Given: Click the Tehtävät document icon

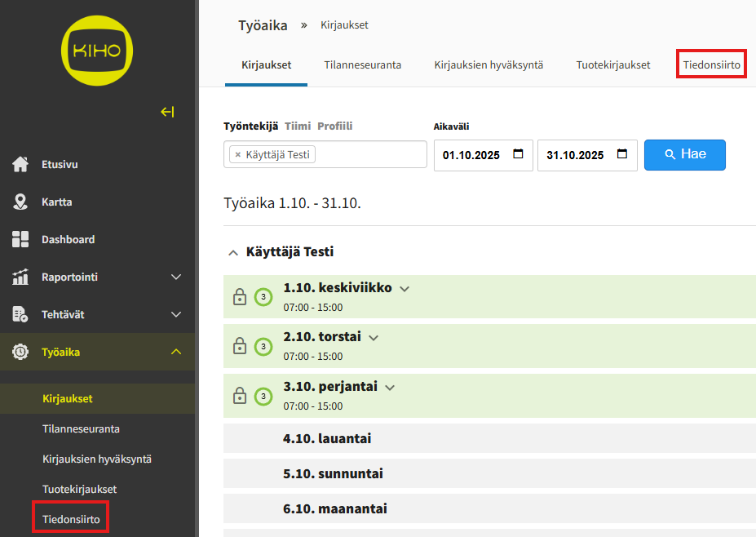Looking at the screenshot, I should pyautogui.click(x=20, y=314).
